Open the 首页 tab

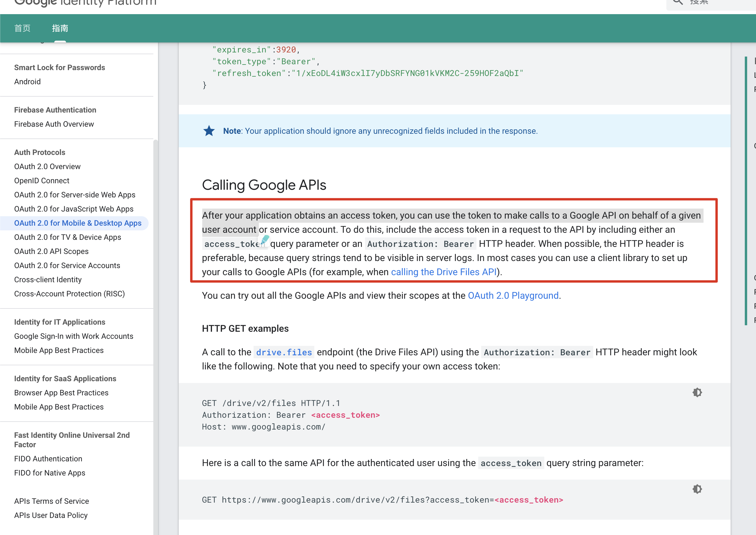point(22,28)
